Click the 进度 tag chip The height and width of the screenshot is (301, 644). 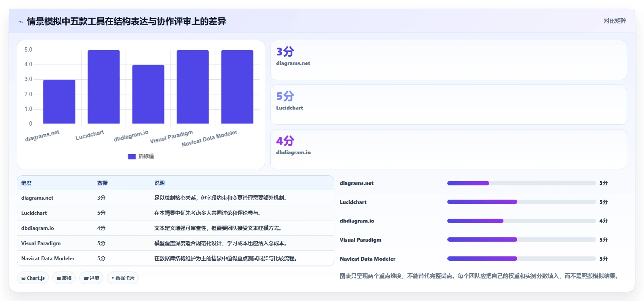[x=91, y=278]
